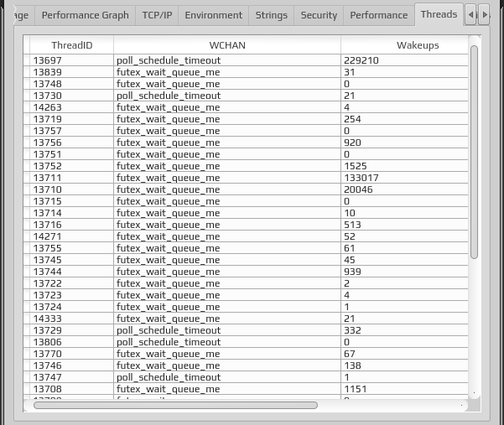Click WCHAN cell of thread 13730

(x=227, y=96)
